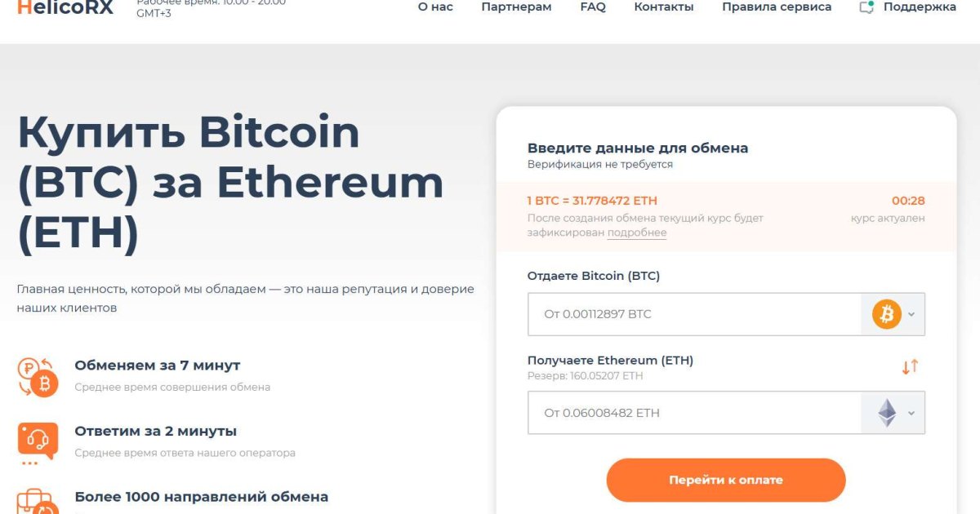
Task: Open the 'О нас' menu item
Action: (435, 7)
